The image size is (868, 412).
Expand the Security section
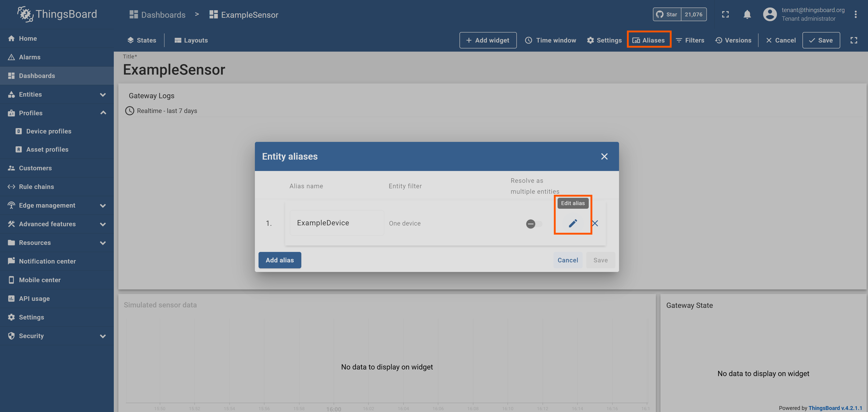pos(103,336)
